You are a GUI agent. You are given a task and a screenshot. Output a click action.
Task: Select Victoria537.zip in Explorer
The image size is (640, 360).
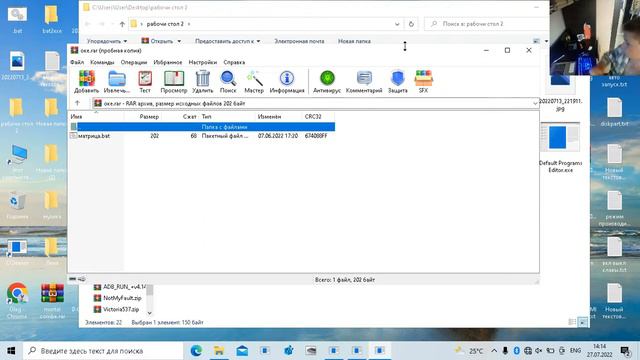click(117, 309)
